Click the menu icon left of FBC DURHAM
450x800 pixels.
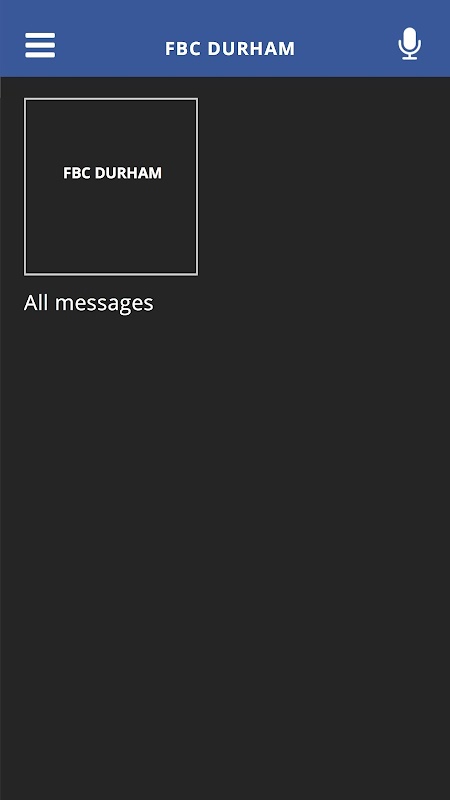coord(40,45)
